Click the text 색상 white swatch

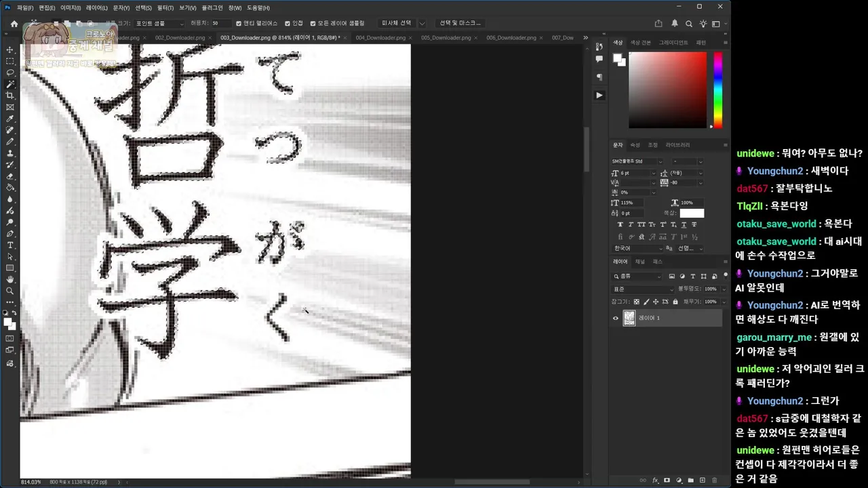click(x=692, y=213)
